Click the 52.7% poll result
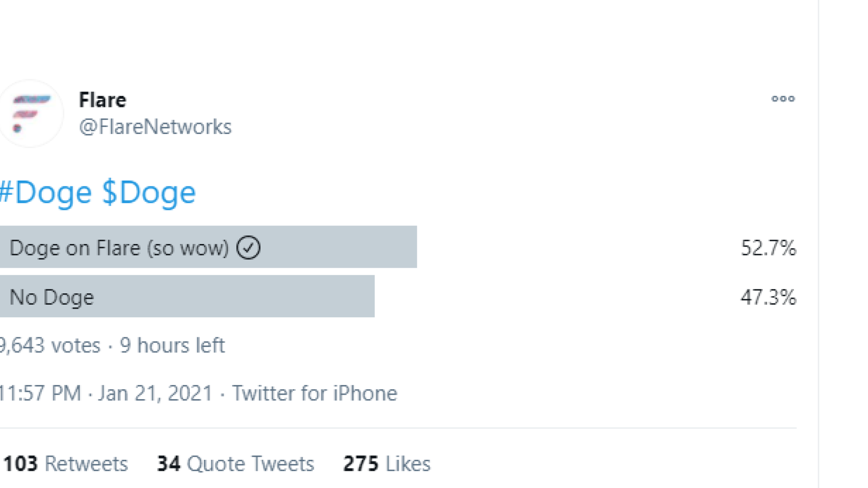Image resolution: width=868 pixels, height=488 pixels. point(768,248)
